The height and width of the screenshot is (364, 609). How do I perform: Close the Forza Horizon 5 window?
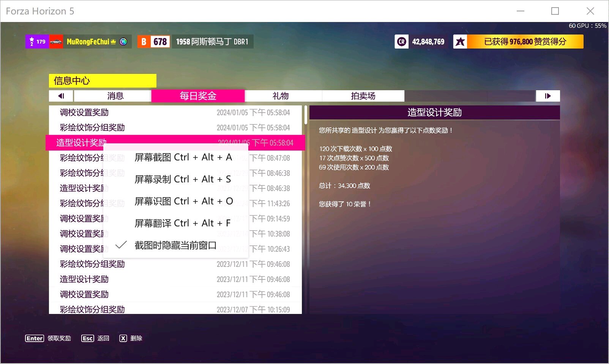tap(590, 11)
